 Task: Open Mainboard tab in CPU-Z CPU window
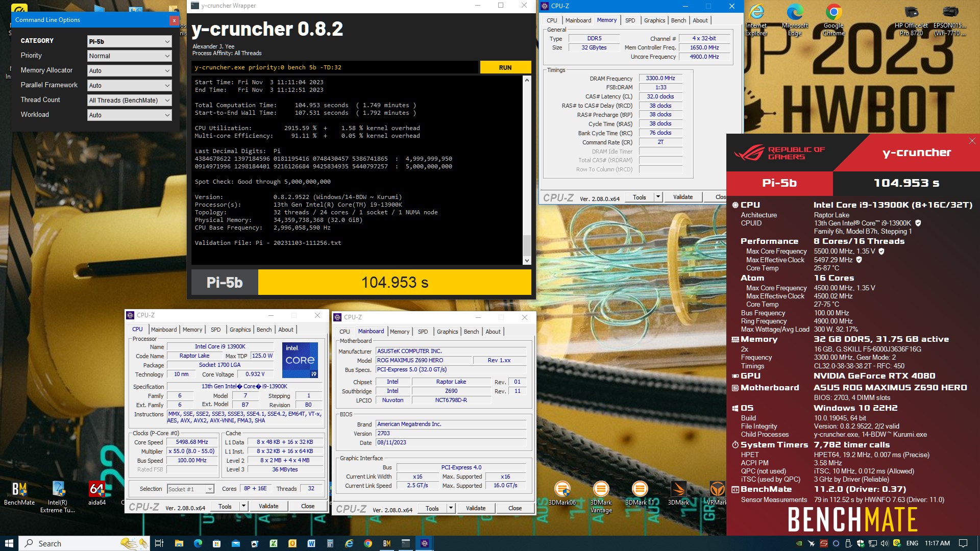163,330
